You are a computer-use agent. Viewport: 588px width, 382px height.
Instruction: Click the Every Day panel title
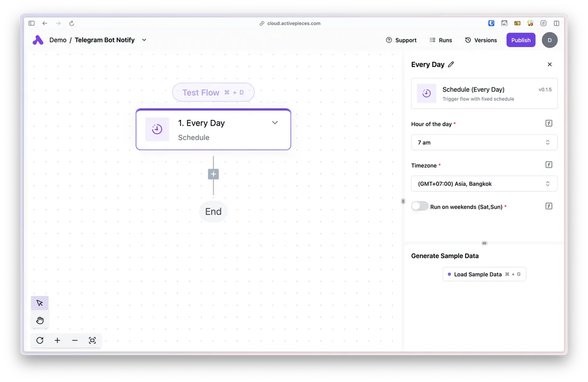click(x=427, y=64)
